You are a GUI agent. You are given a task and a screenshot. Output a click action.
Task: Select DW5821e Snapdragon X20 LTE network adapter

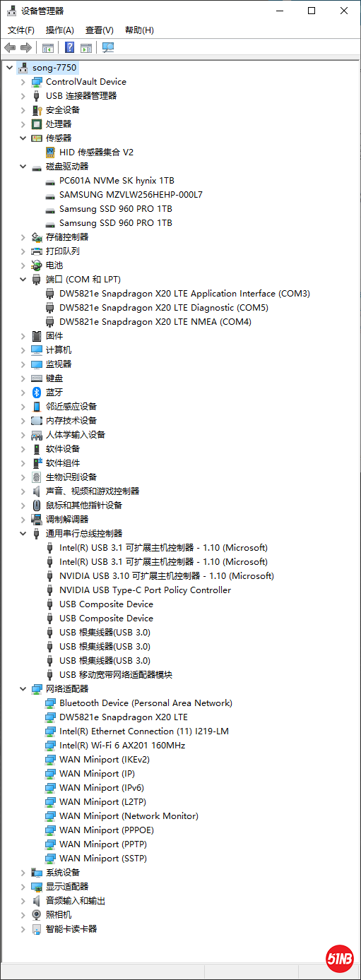(x=124, y=717)
